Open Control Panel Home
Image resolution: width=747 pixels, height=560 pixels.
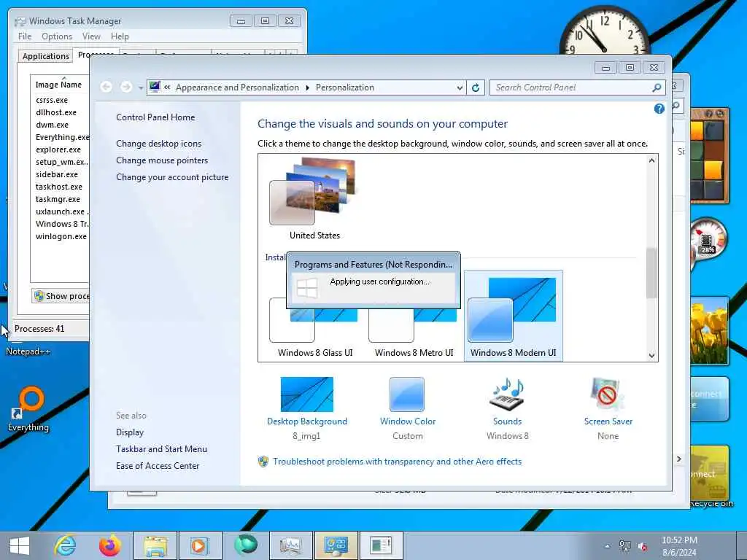[155, 117]
